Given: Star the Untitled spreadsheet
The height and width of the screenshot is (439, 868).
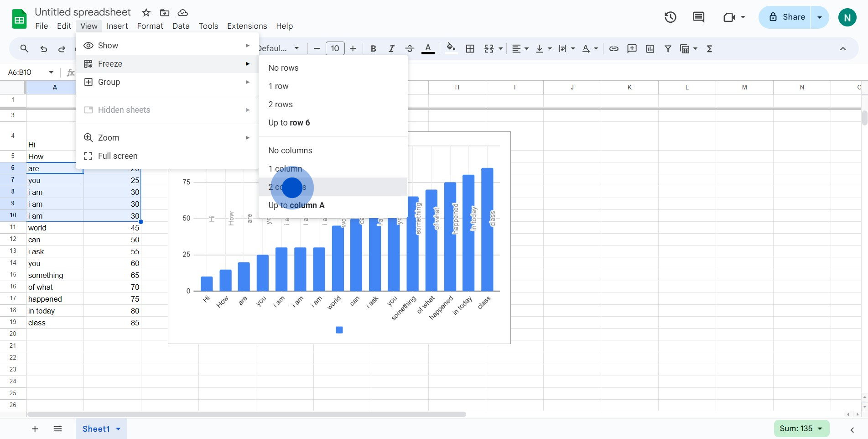Looking at the screenshot, I should pyautogui.click(x=146, y=13).
